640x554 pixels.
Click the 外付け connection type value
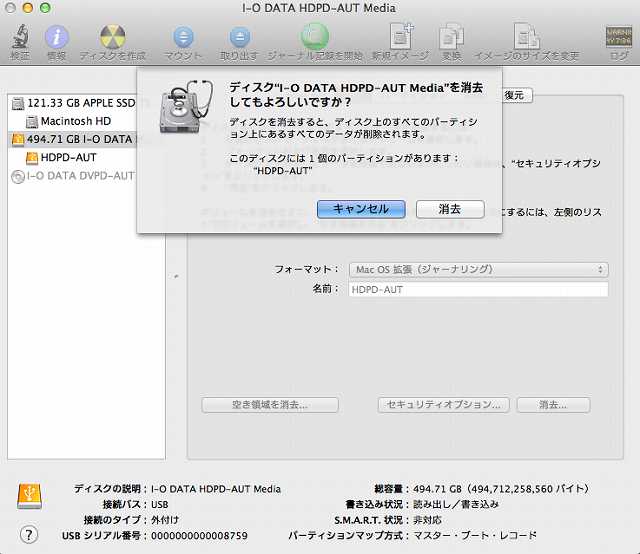coord(165,520)
